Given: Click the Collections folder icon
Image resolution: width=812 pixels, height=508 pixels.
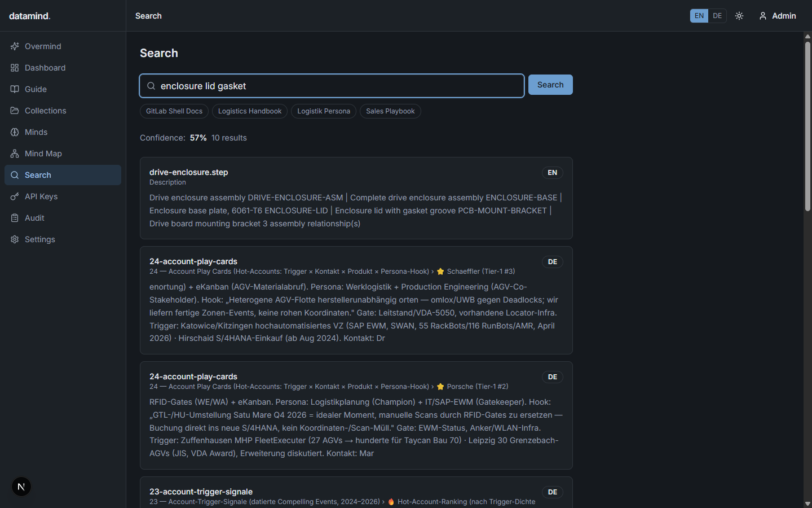Looking at the screenshot, I should coord(15,111).
